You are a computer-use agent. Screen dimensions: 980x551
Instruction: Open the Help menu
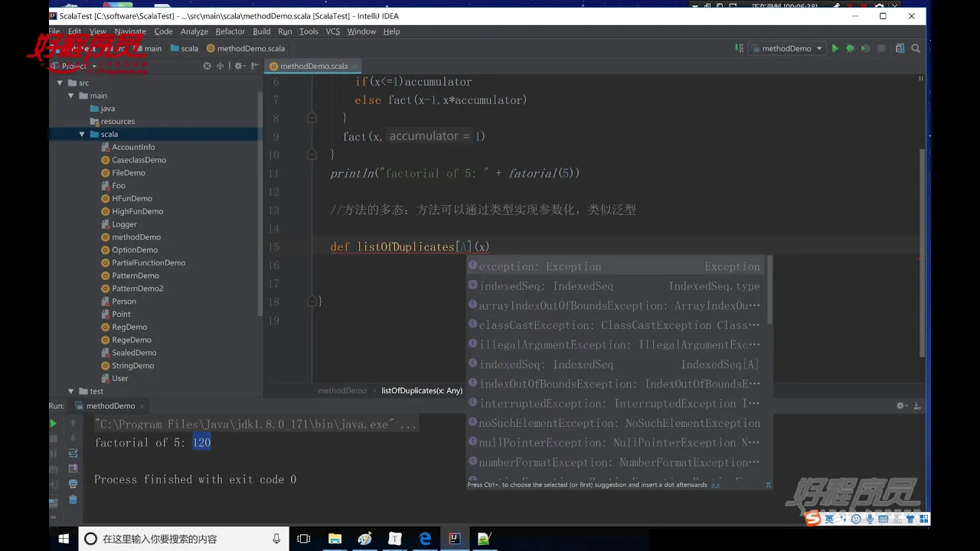[x=391, y=31]
